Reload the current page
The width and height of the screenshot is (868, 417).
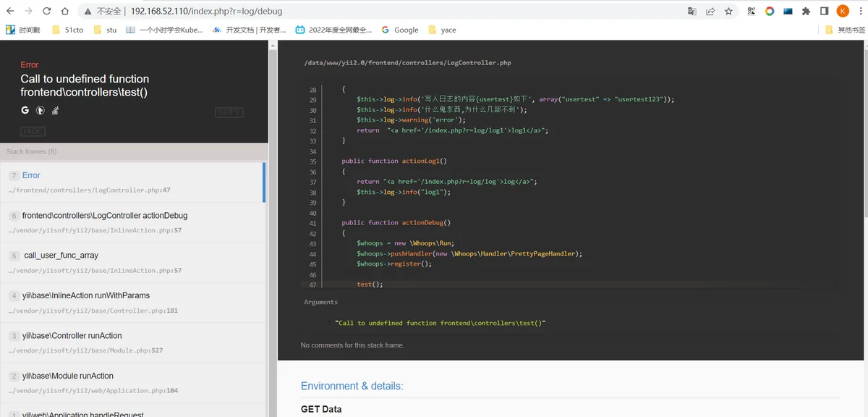coord(47,11)
